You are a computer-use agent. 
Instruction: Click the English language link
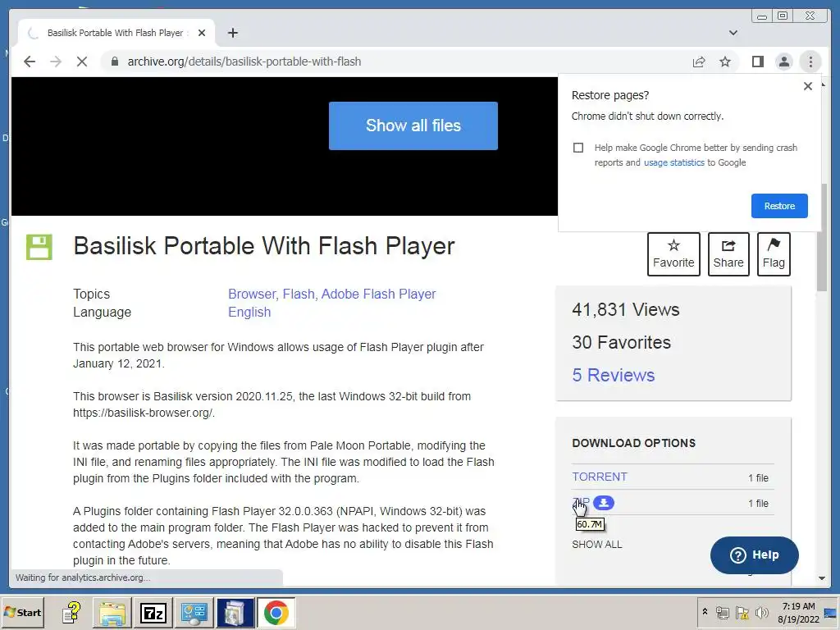[x=249, y=313]
